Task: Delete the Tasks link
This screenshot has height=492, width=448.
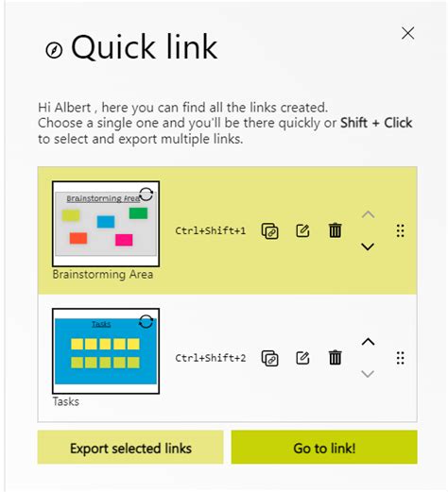Action: tap(336, 358)
